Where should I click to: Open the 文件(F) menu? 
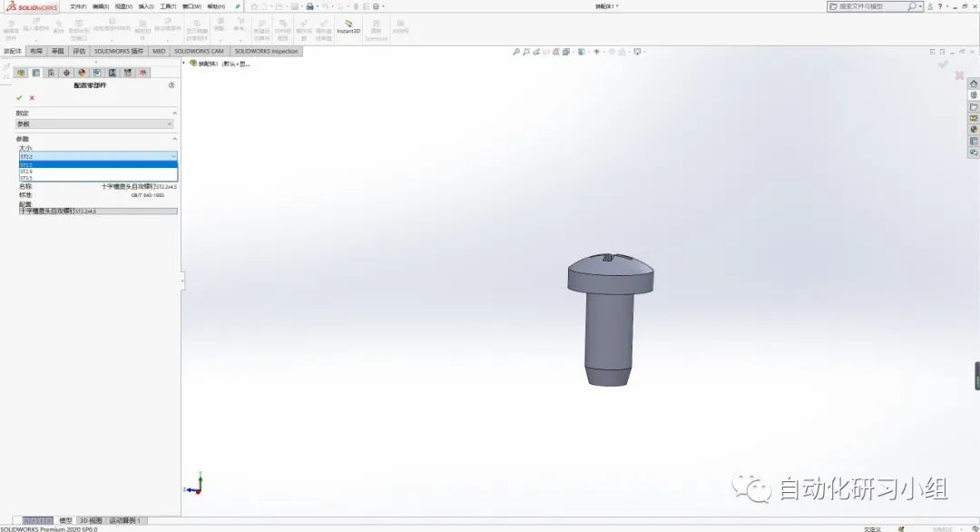(78, 6)
